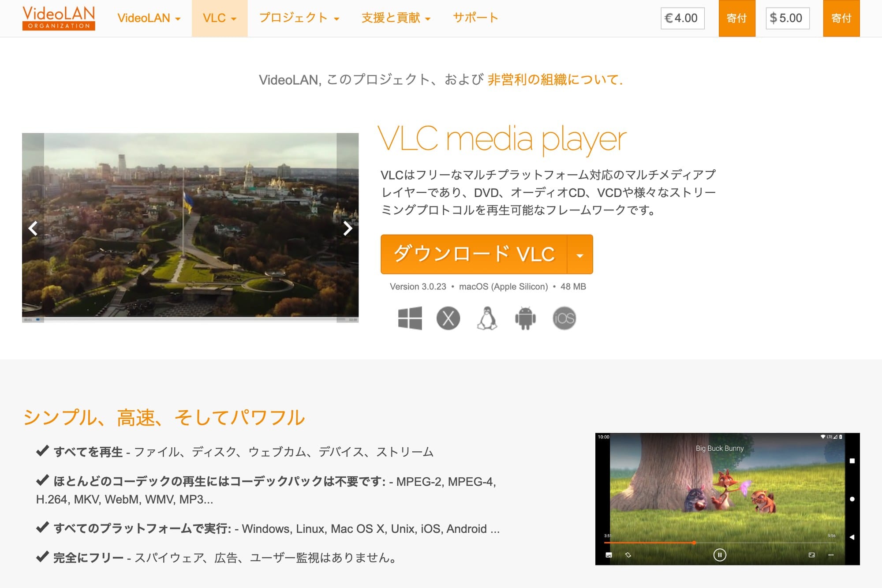Click the 寄付 button next to $5.00

[841, 18]
